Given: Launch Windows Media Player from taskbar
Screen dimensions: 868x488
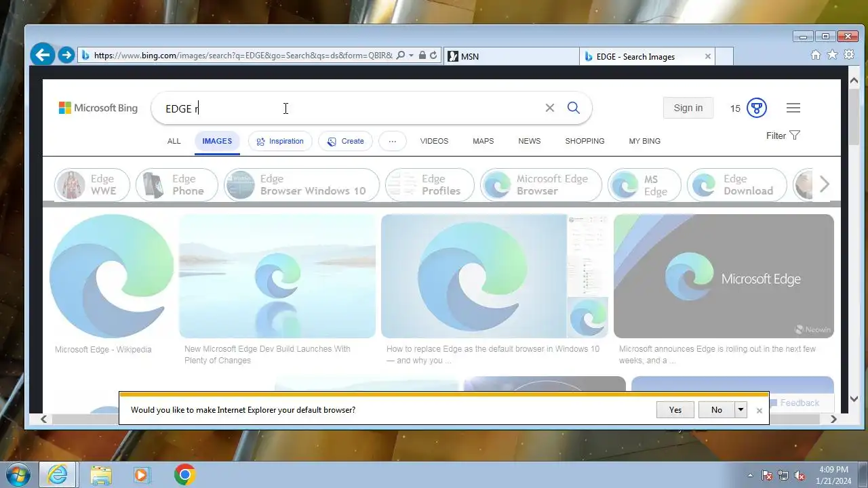Looking at the screenshot, I should [142, 474].
